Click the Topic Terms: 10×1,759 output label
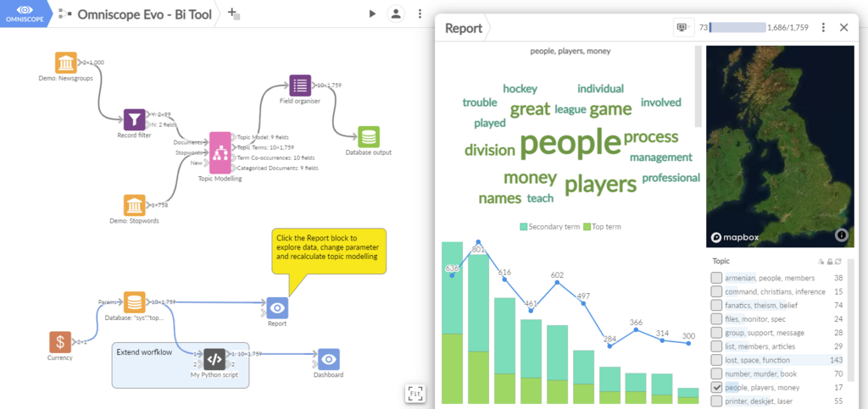The height and width of the screenshot is (409, 868). [265, 147]
